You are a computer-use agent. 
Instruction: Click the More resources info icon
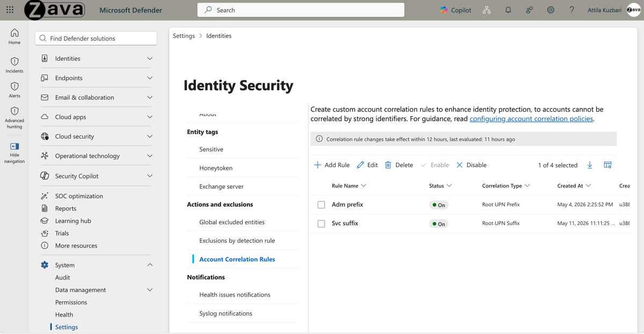(45, 245)
